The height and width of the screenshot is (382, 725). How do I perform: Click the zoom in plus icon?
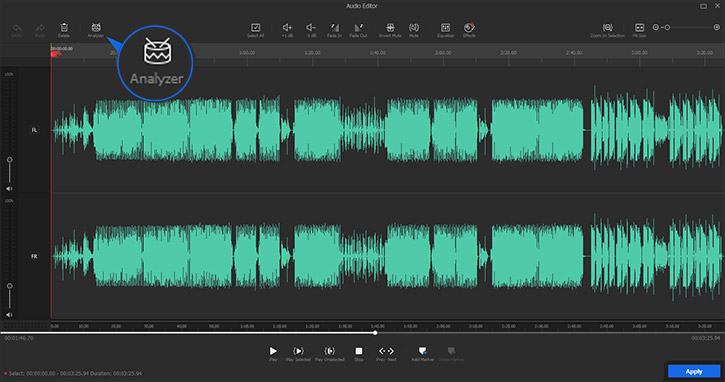point(717,27)
